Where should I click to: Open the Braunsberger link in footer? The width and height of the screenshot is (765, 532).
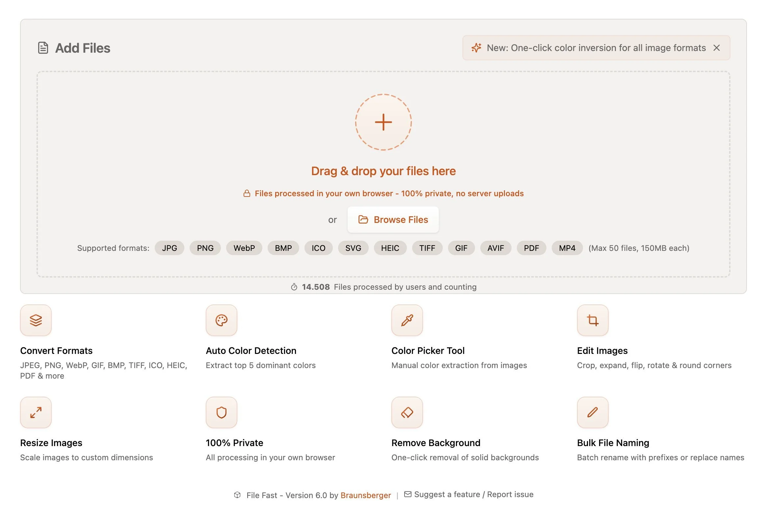click(x=365, y=495)
